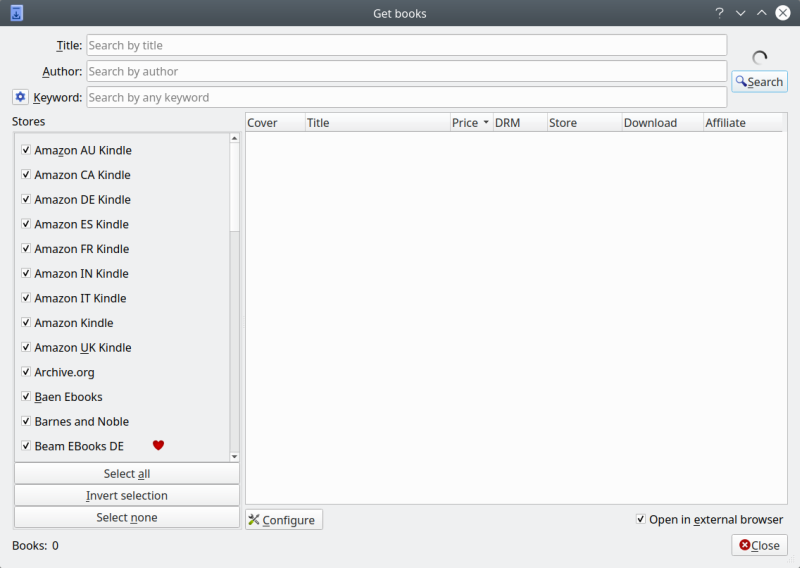This screenshot has width=800, height=568.
Task: Click the Invert selection button
Action: point(127,496)
